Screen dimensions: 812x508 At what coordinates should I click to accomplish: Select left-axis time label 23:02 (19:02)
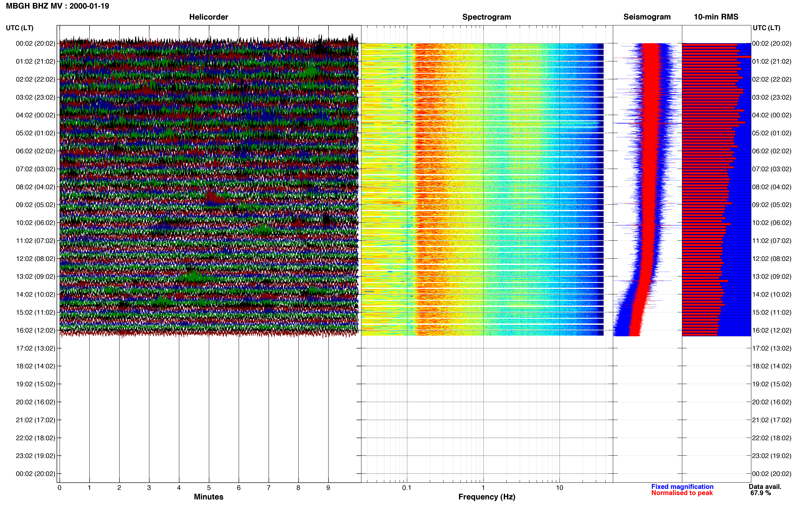pos(36,456)
